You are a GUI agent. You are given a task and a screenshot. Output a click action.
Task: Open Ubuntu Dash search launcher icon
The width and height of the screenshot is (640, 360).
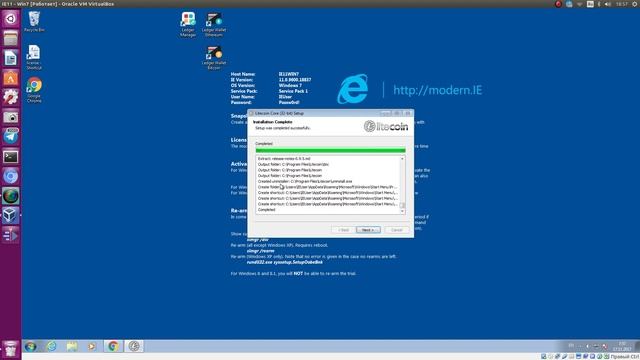11,18
